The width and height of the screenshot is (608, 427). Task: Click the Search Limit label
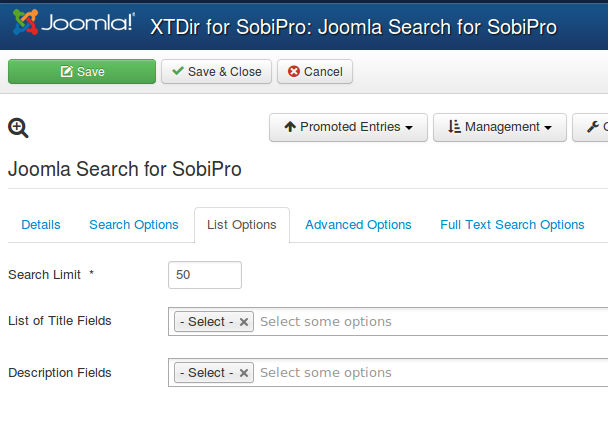pyautogui.click(x=45, y=275)
